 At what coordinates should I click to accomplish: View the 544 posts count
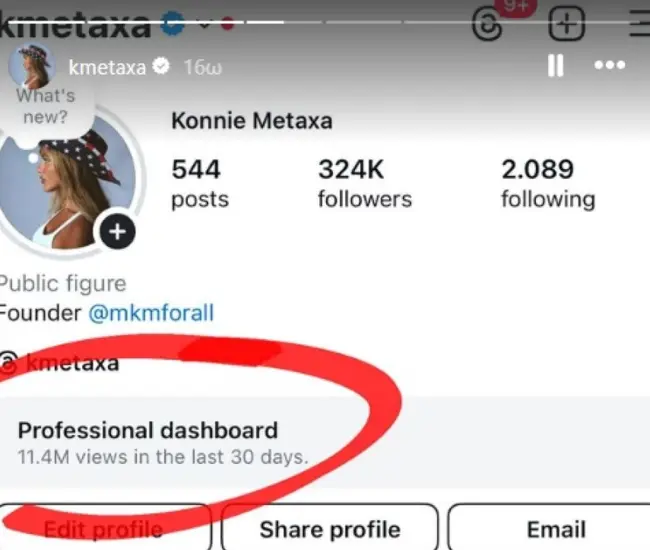point(199,183)
